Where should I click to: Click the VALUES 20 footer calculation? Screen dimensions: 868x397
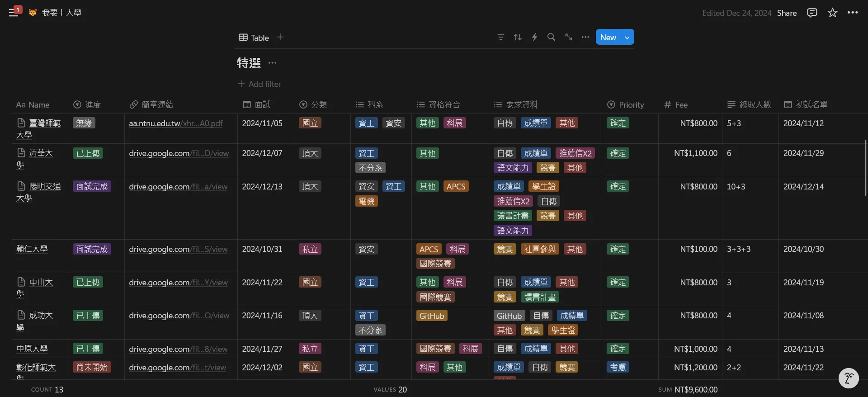(390, 389)
